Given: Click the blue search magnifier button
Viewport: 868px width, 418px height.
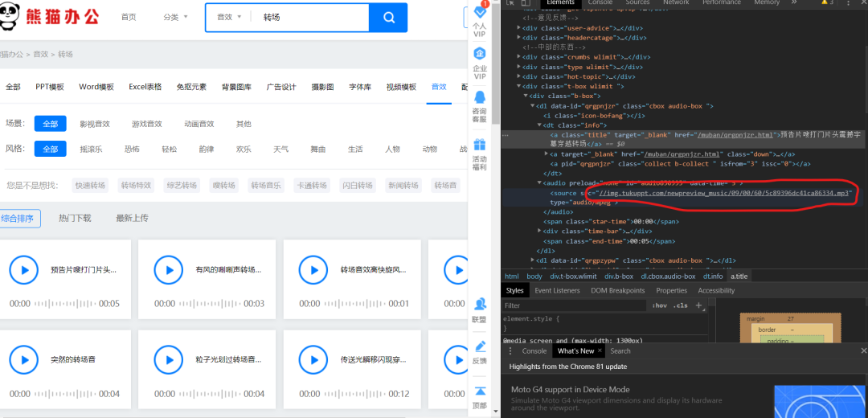Looking at the screenshot, I should (x=388, y=18).
